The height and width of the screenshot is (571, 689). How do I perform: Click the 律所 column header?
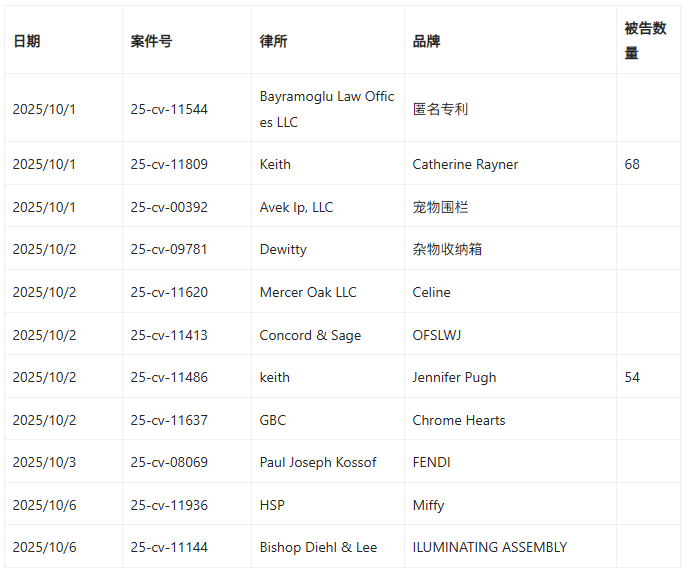coord(273,41)
